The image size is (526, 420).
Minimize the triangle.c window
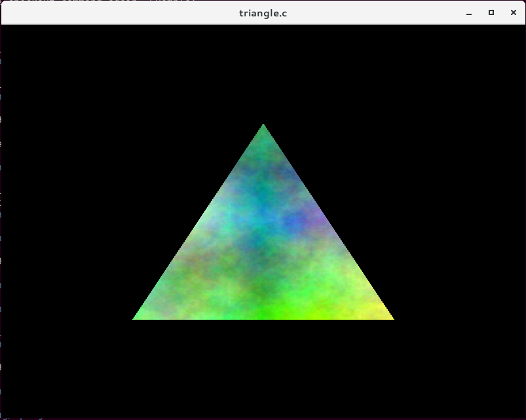[x=469, y=13]
